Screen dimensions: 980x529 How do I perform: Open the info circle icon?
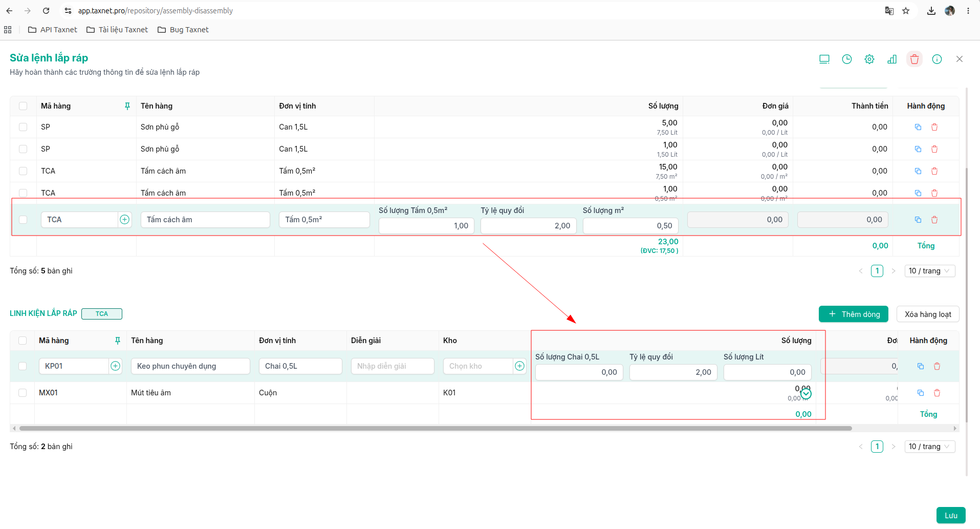[937, 59]
